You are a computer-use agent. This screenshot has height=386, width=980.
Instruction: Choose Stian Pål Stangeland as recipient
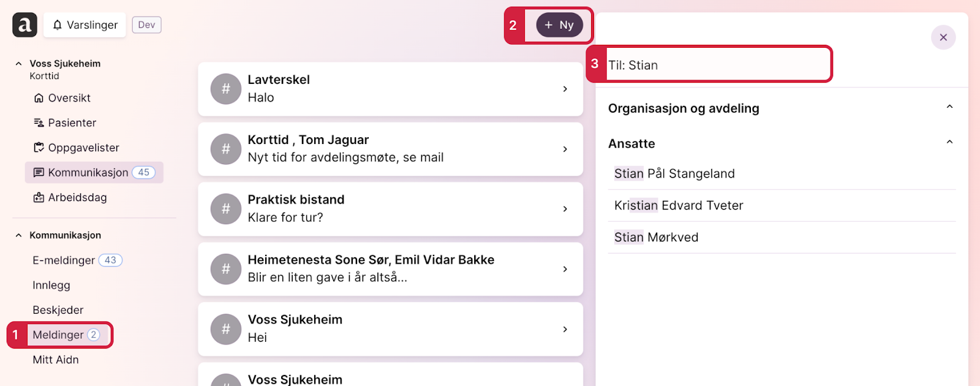click(782, 174)
